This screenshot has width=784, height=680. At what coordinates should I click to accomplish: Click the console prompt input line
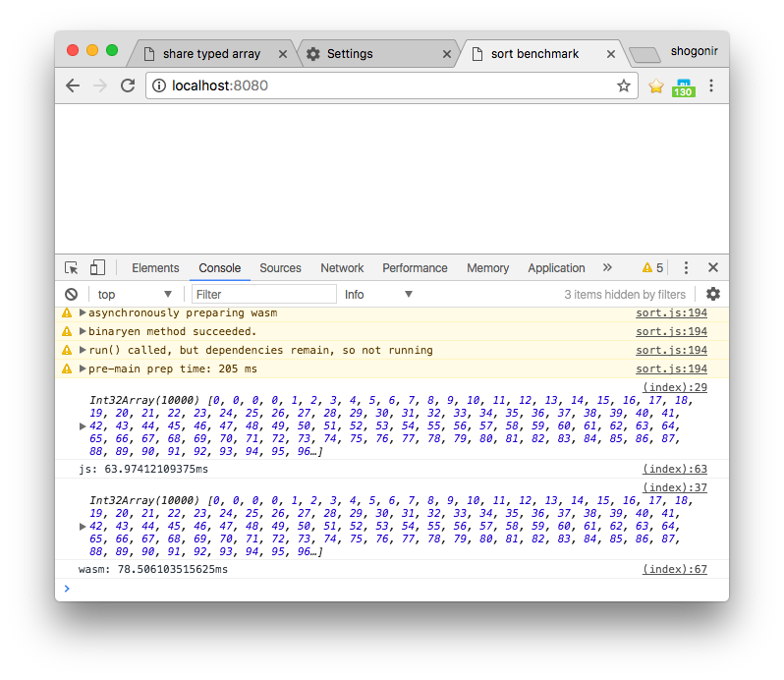pos(392,589)
